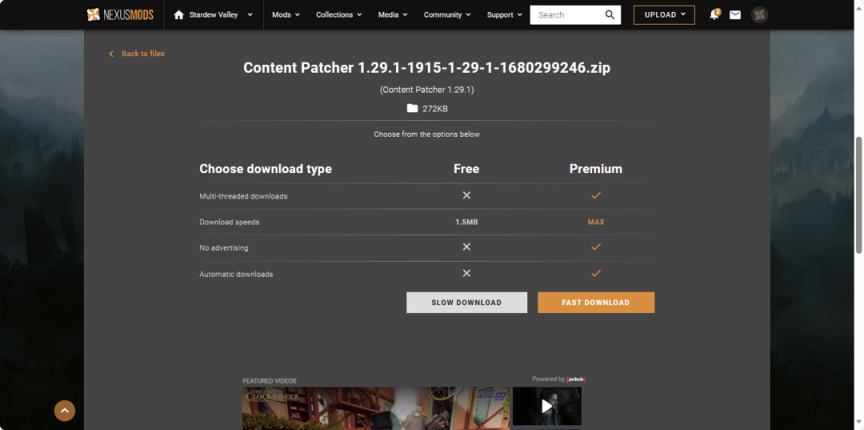Click the page vertical scrollbar thumb

click(x=858, y=195)
